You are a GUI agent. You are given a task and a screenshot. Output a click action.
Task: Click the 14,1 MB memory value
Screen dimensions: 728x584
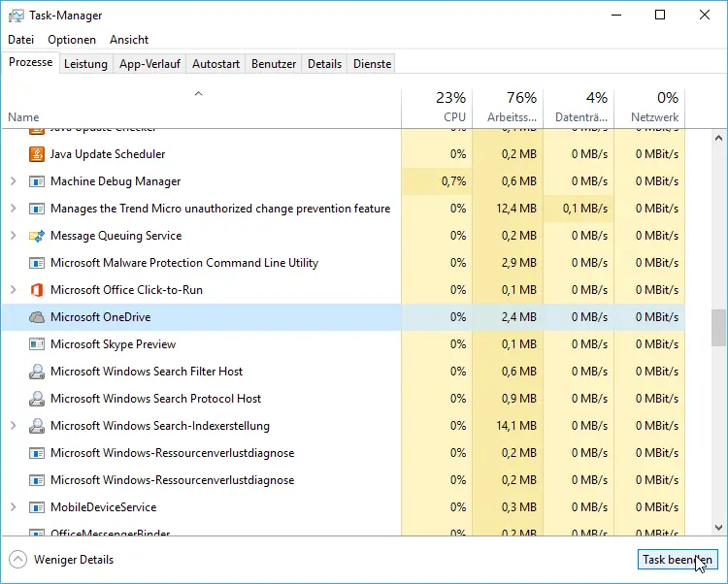(516, 426)
